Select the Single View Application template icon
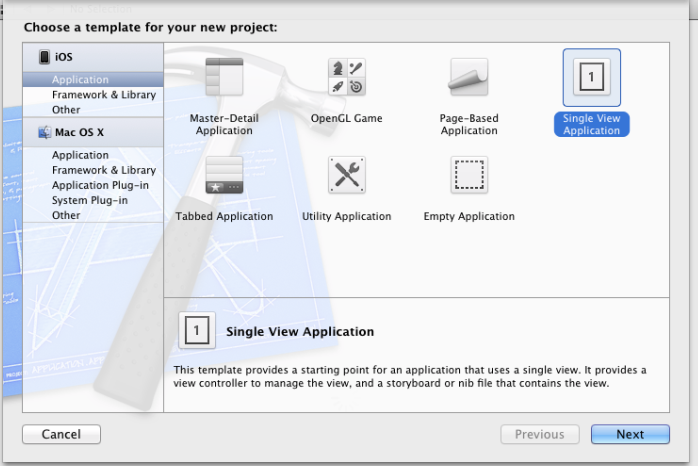The height and width of the screenshot is (466, 698). click(x=591, y=77)
